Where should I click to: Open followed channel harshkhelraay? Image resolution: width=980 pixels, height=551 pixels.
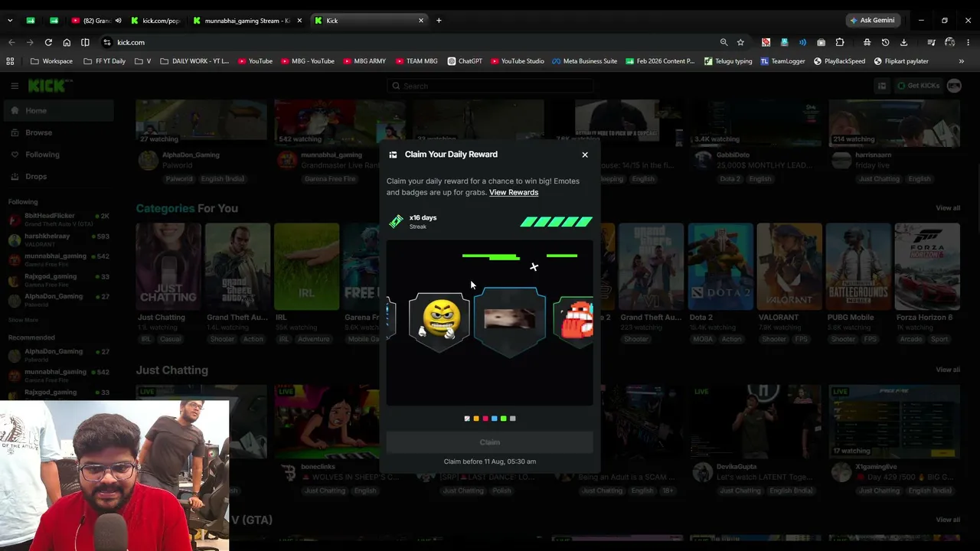(x=58, y=240)
